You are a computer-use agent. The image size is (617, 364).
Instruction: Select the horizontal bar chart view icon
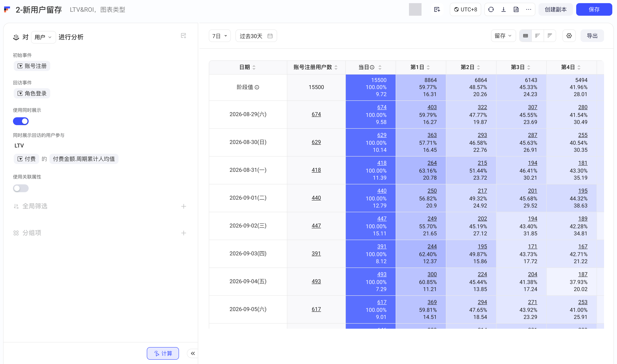(550, 36)
